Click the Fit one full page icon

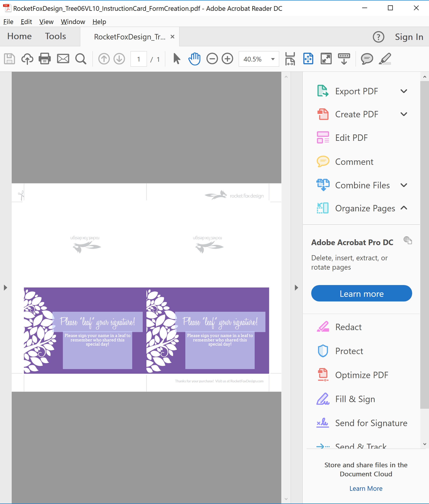308,59
